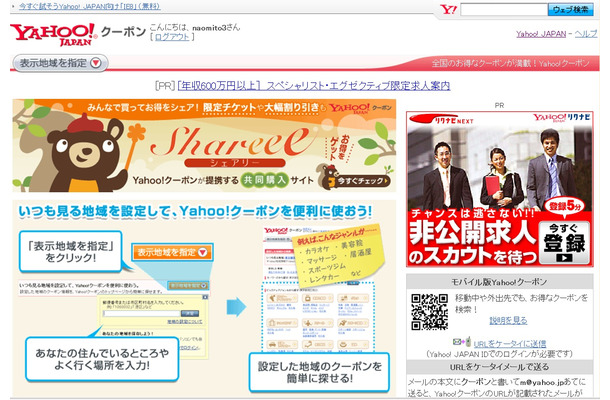Click the 「表示地域を指定」をクリック! callout

[x=70, y=251]
